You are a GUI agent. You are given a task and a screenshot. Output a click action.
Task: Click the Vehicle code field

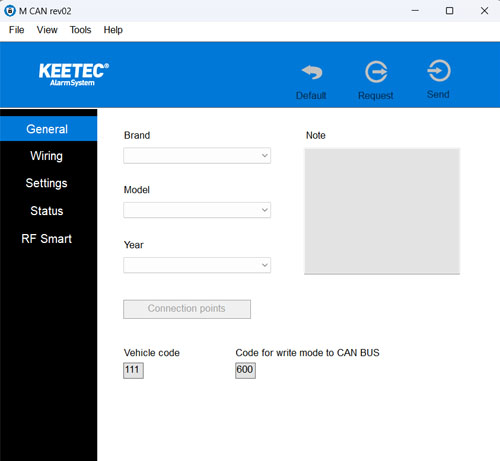[133, 370]
